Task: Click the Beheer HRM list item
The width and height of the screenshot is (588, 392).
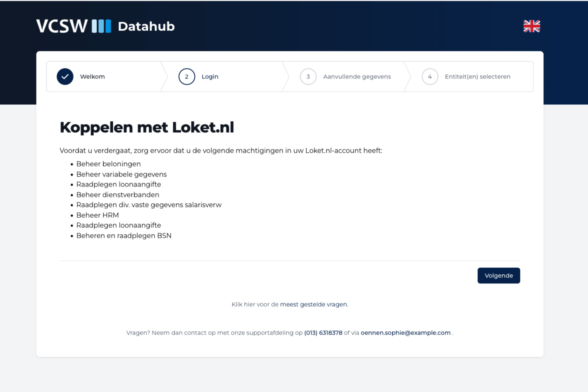Action: (x=97, y=215)
